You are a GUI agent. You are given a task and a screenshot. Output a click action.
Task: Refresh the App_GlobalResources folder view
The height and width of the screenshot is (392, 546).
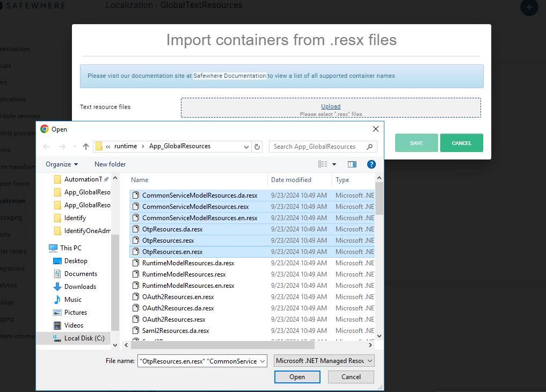pos(257,146)
